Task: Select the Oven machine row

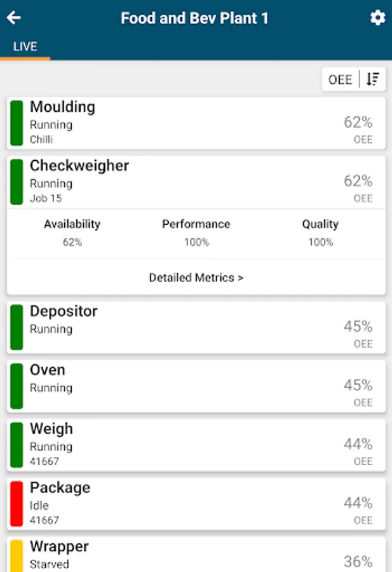Action: coord(196,386)
